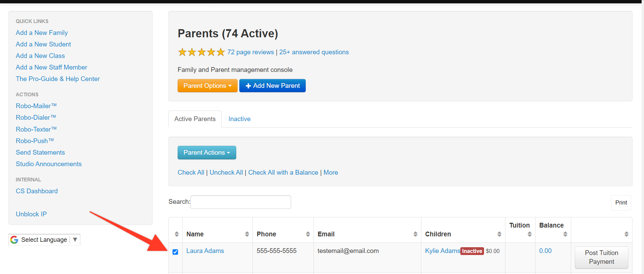Sort by the Phone column arrows

[x=308, y=234]
